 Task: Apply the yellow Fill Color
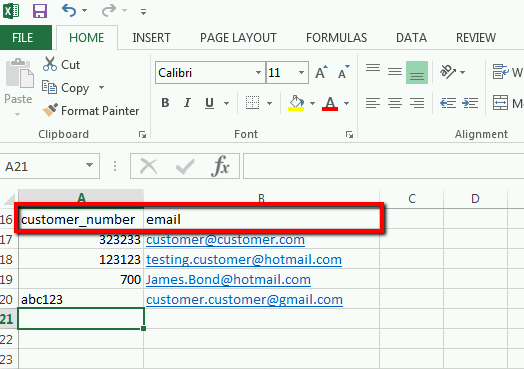click(x=296, y=103)
